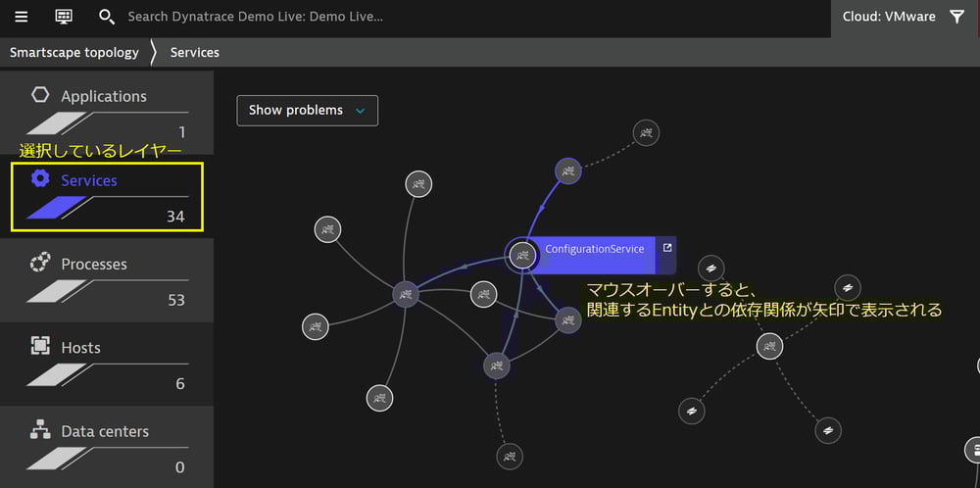Click the Show problems chevron arrow
This screenshot has width=980, height=488.
[x=360, y=111]
